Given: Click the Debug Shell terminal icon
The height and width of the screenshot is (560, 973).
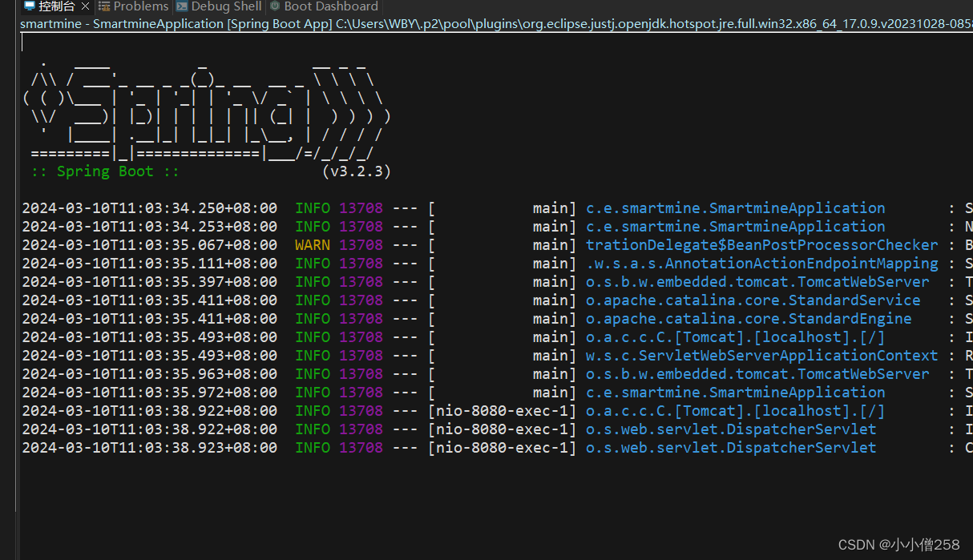Looking at the screenshot, I should click(x=182, y=6).
